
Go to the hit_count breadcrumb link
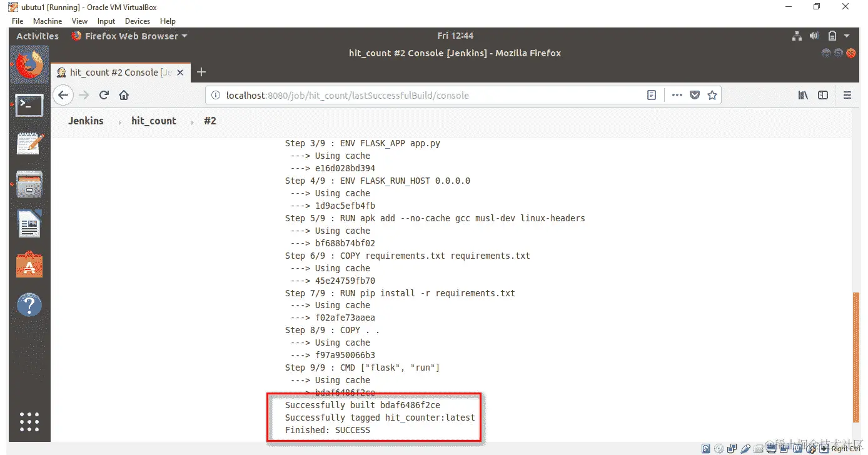pyautogui.click(x=154, y=121)
